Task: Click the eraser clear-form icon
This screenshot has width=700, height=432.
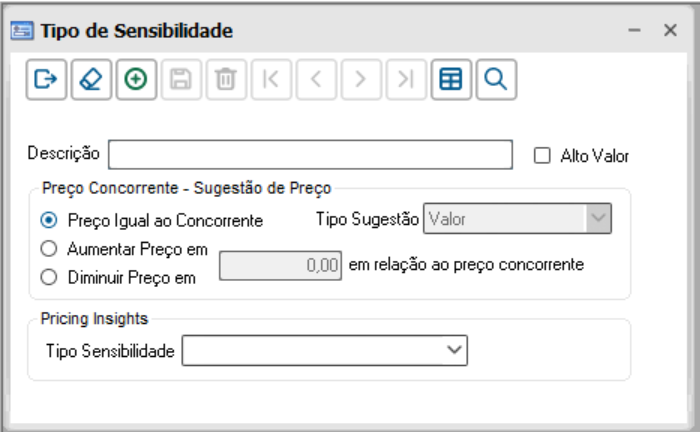Action: [x=91, y=81]
